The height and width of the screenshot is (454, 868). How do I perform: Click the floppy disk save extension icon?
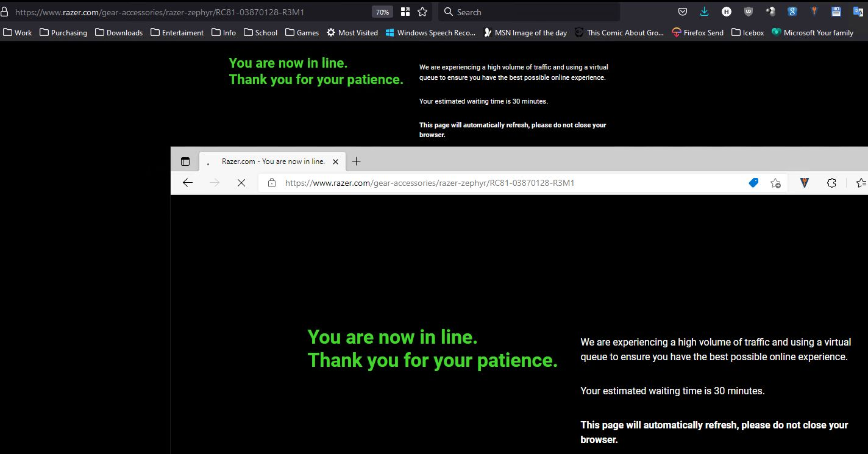coord(836,12)
